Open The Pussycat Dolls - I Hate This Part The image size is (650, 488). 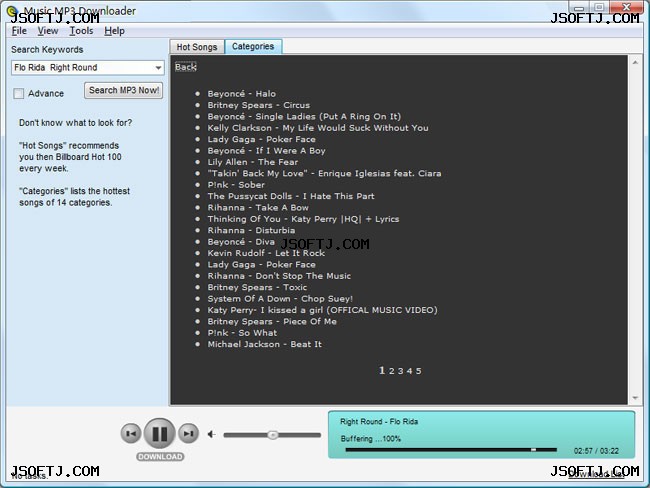click(x=291, y=196)
